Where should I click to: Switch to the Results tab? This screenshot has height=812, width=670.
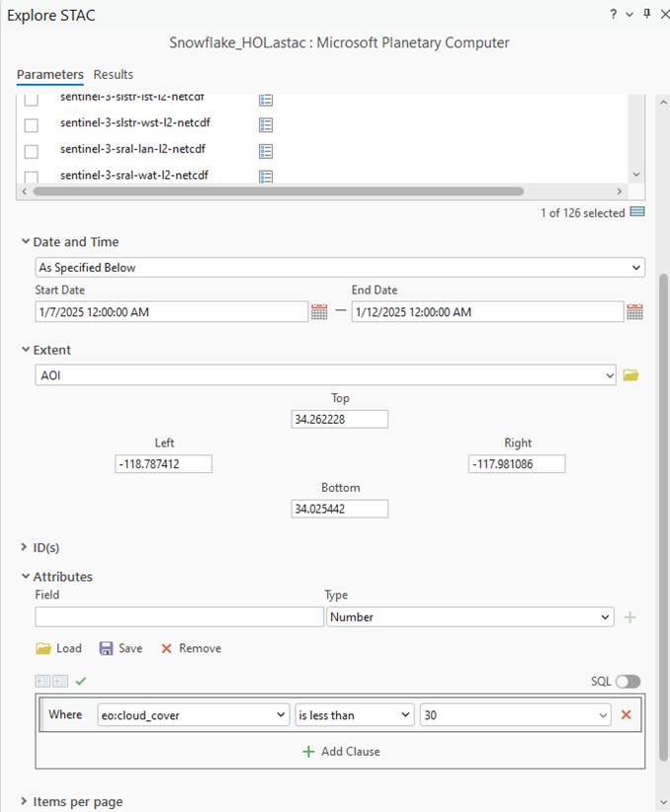[113, 74]
